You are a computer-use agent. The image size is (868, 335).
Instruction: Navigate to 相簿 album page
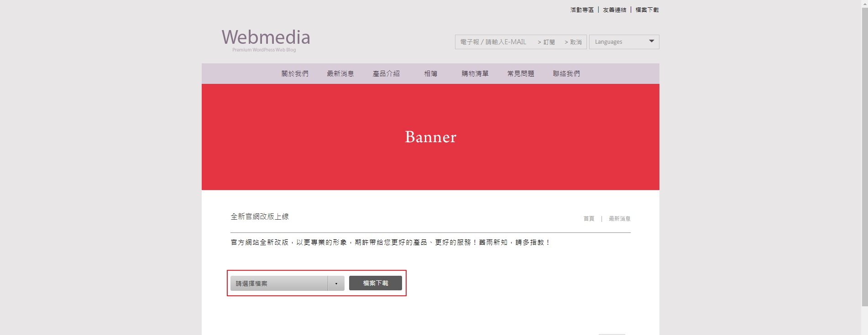click(x=430, y=74)
